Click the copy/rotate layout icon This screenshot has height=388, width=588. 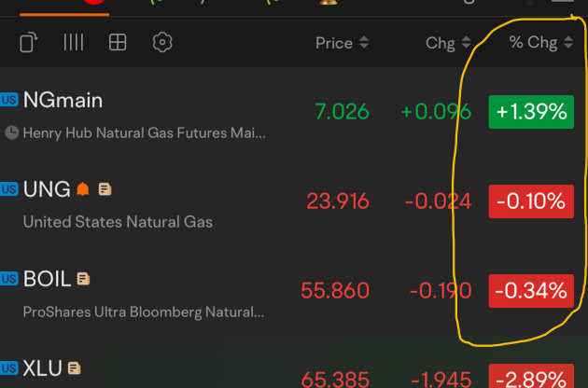point(29,42)
